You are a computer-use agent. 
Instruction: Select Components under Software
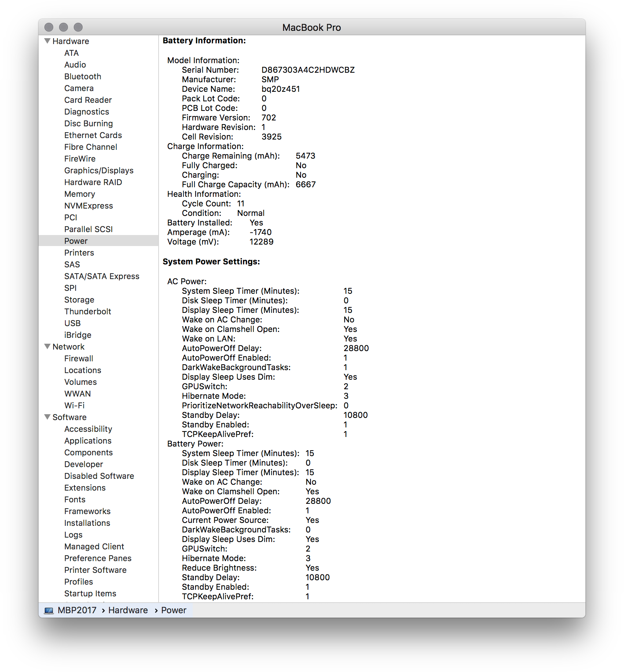(88, 452)
